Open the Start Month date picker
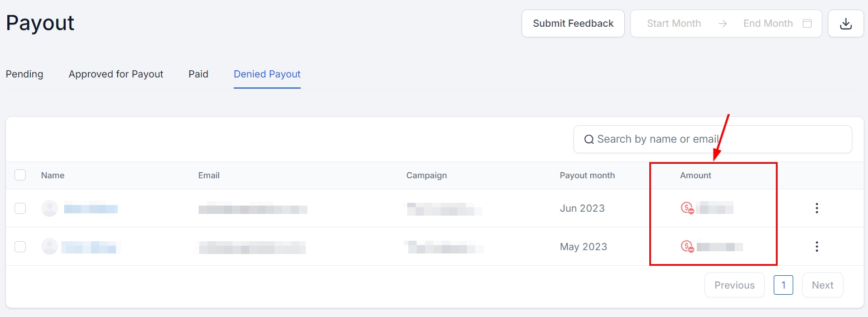 (674, 23)
